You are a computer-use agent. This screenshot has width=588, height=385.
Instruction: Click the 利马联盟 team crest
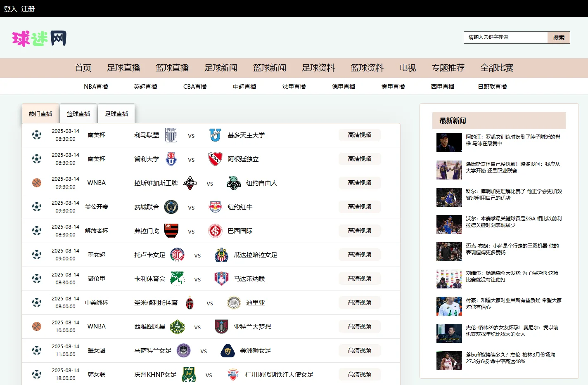coord(171,135)
